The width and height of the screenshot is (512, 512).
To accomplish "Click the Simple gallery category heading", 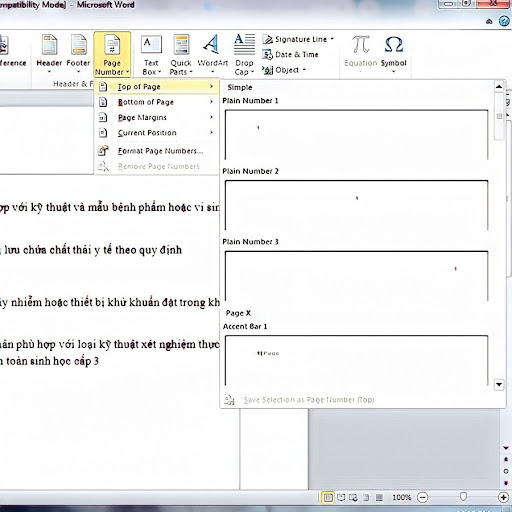I will (240, 87).
